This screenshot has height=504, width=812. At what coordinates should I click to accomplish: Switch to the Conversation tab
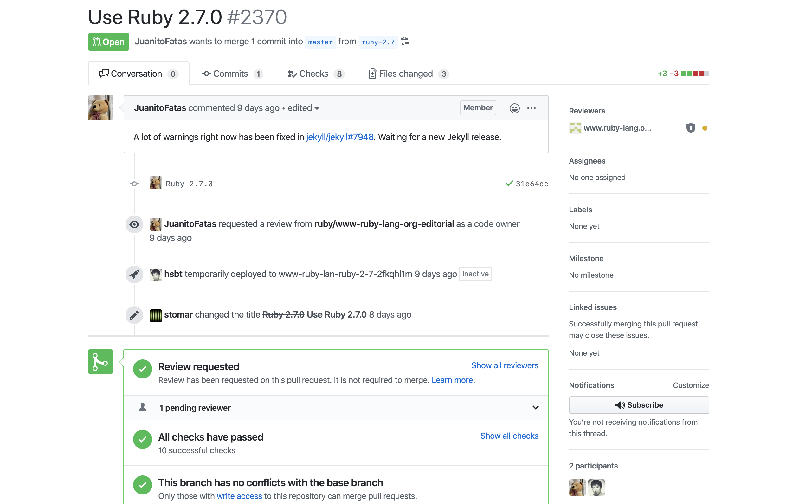(x=139, y=74)
